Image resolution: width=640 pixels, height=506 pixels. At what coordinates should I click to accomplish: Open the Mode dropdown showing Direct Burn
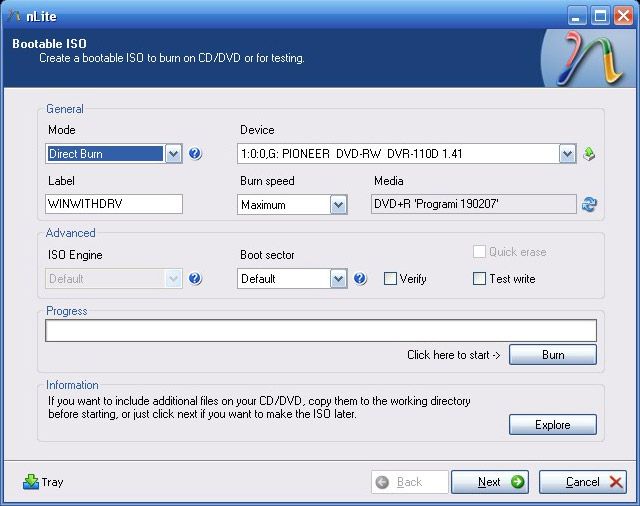pyautogui.click(x=173, y=154)
